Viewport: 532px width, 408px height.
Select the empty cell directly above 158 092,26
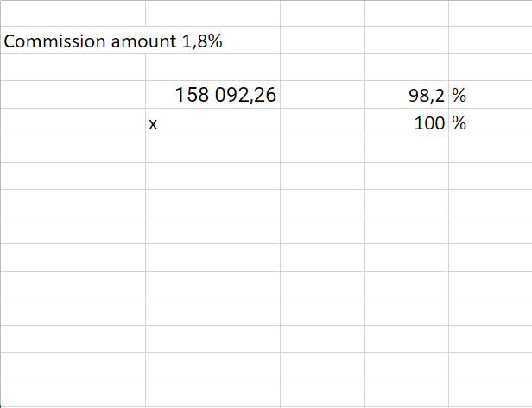[x=212, y=67]
